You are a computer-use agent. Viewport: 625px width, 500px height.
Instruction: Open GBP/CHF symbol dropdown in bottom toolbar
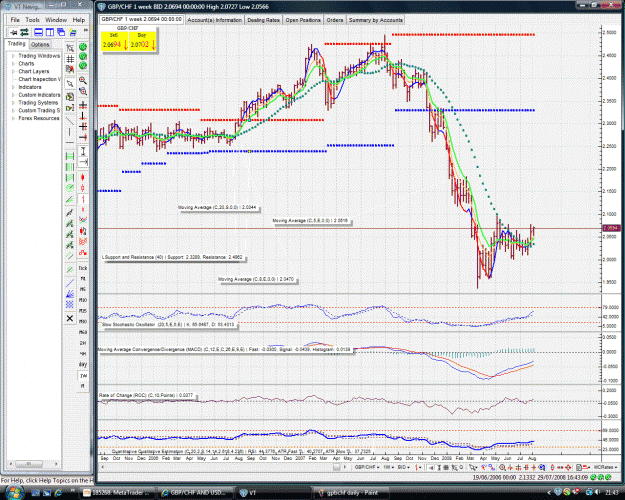[367, 467]
